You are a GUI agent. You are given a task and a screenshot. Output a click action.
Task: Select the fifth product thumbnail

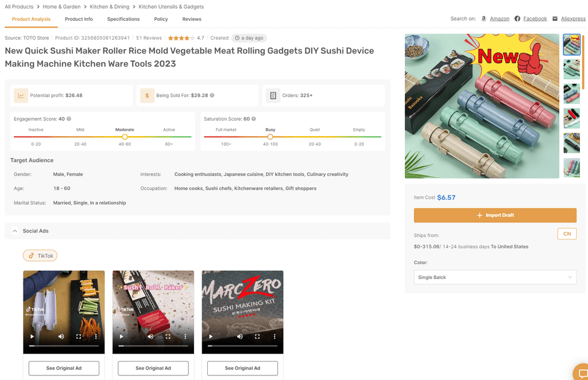click(x=571, y=143)
